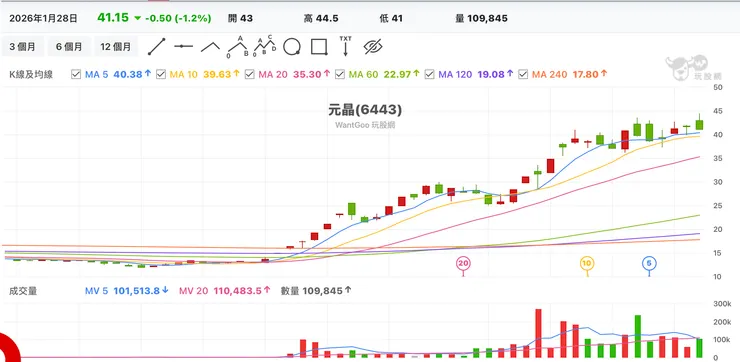Uncheck the MA 120 moving average checkbox
Screen dimensions: 740x362
tap(429, 74)
